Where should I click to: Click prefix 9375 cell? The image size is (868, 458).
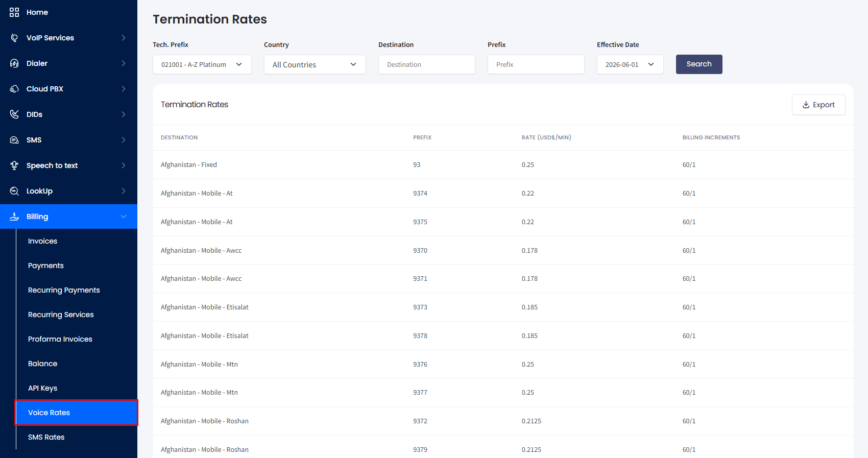point(420,222)
